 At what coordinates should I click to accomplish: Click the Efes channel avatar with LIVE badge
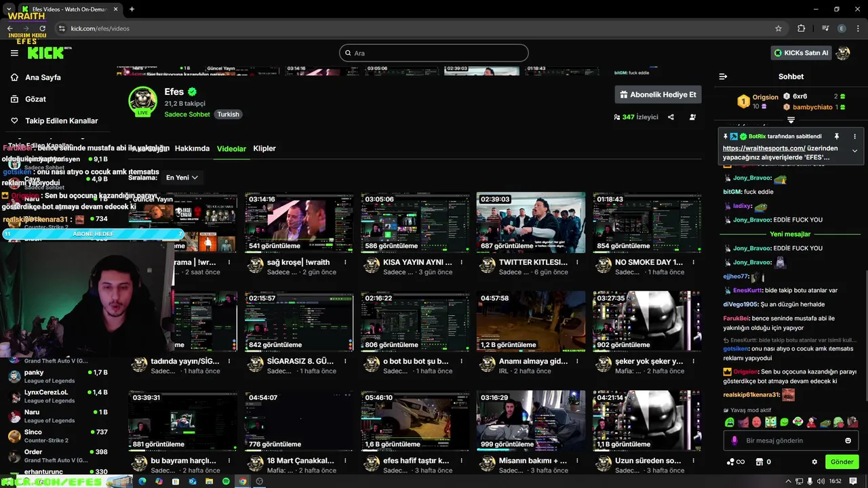pos(143,102)
